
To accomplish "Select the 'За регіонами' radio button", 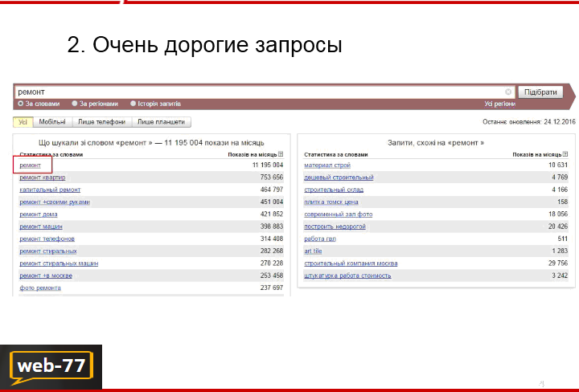I will pos(75,104).
